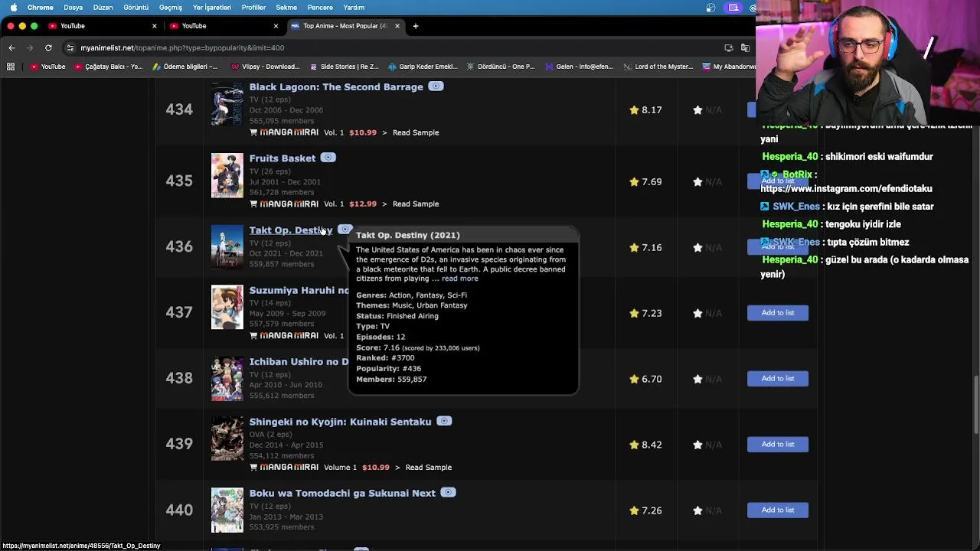This screenshot has height=551, width=980.
Task: Click the star icon beside score 7.16
Action: pyautogui.click(x=634, y=248)
